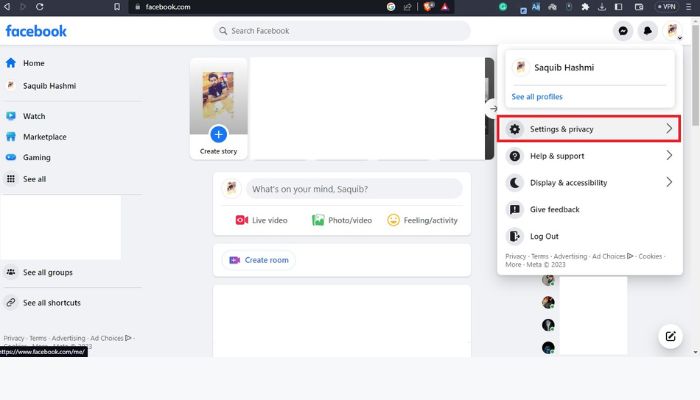Click the Advertising link in the account menu footer

tap(570, 256)
